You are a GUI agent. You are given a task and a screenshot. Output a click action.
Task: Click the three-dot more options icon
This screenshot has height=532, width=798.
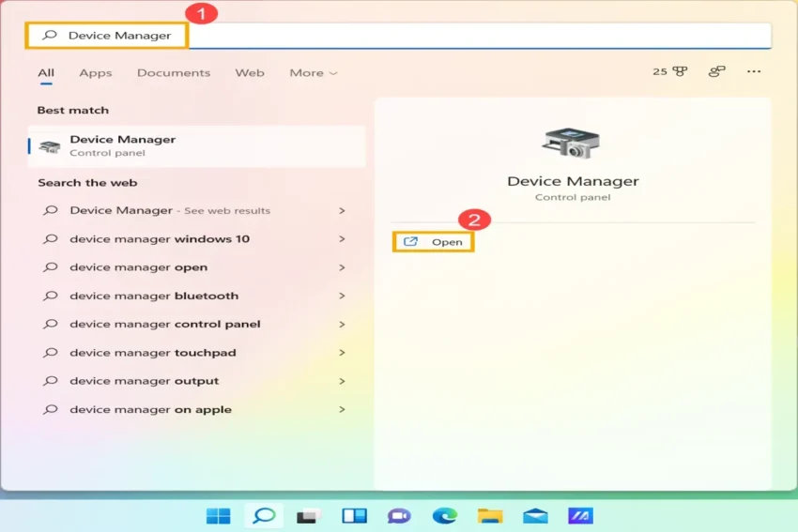click(x=753, y=71)
